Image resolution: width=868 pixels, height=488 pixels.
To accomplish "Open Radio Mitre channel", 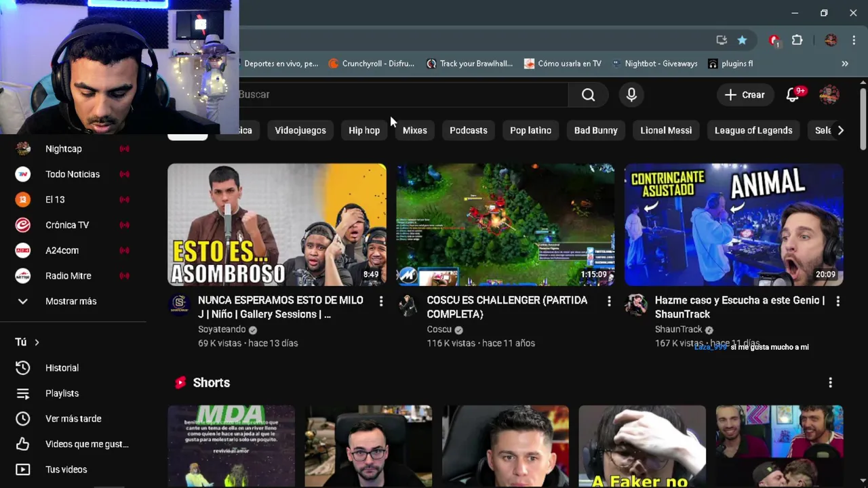I will 73,276.
